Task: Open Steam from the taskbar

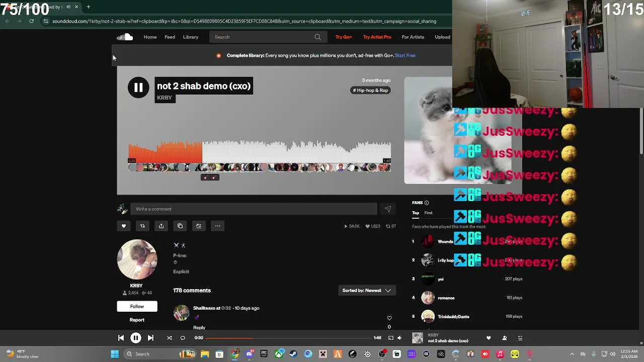Action: point(293,354)
